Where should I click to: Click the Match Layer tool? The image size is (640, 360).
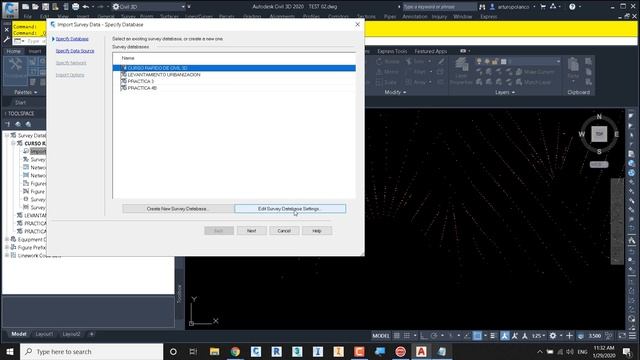tap(534, 82)
